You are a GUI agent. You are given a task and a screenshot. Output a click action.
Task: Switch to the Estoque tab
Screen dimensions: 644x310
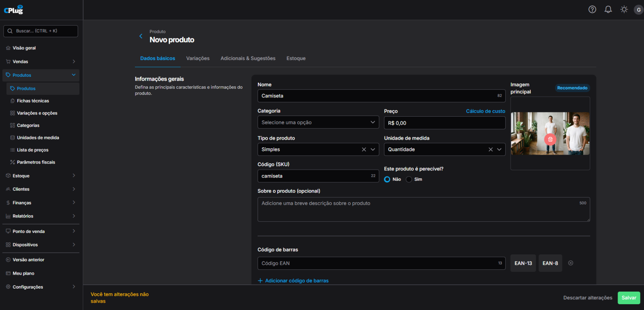pyautogui.click(x=296, y=58)
